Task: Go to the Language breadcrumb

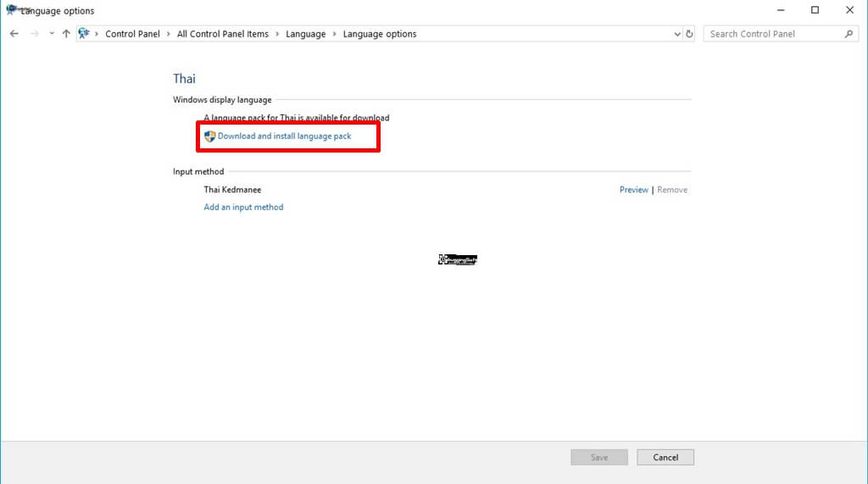Action: pos(305,34)
